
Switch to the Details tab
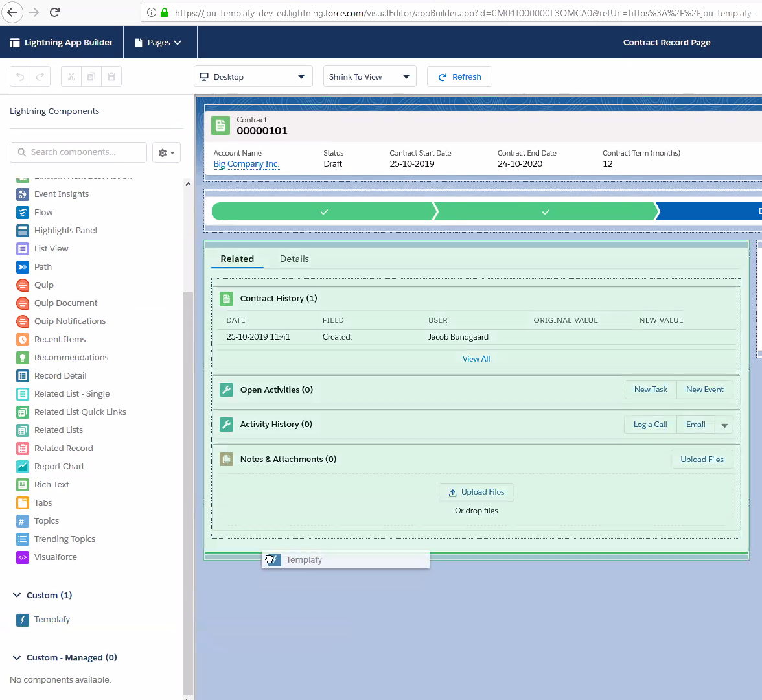[294, 259]
